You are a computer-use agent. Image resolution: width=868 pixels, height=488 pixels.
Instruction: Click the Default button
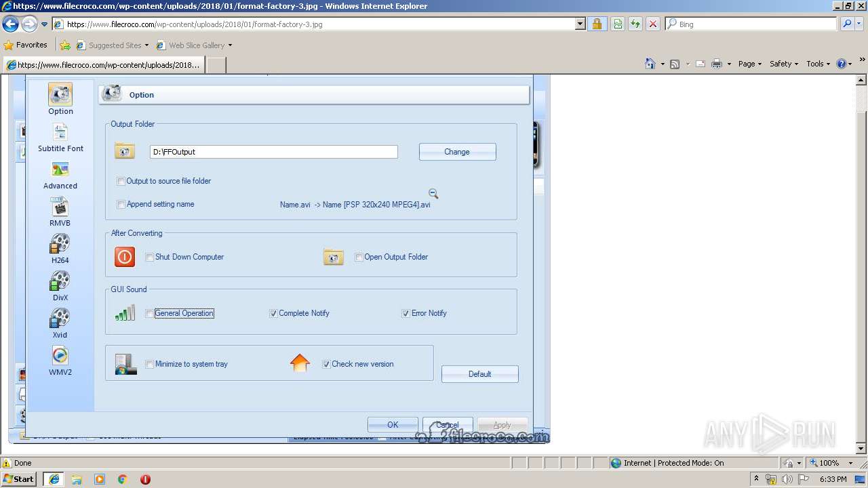point(479,374)
